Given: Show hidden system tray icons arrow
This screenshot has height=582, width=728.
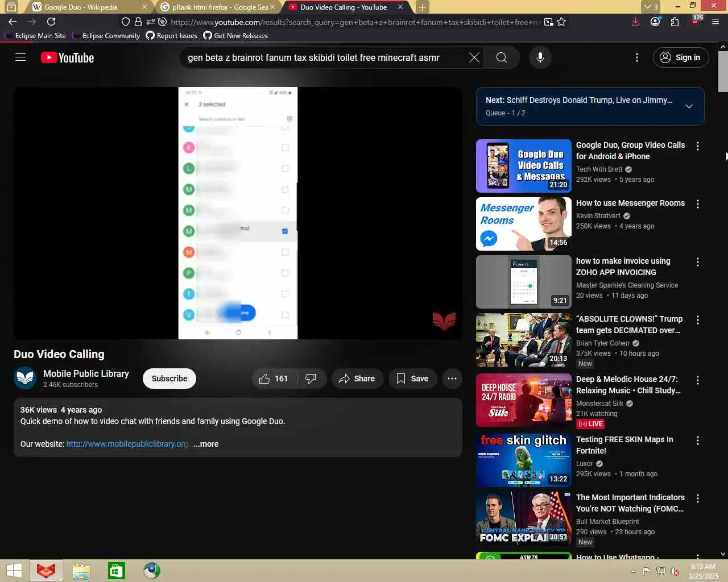Looking at the screenshot, I should click(633, 571).
